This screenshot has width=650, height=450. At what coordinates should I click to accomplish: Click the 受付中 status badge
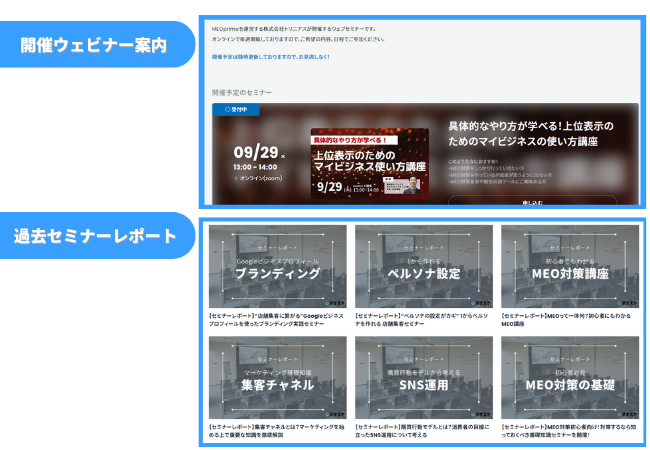pyautogui.click(x=236, y=109)
